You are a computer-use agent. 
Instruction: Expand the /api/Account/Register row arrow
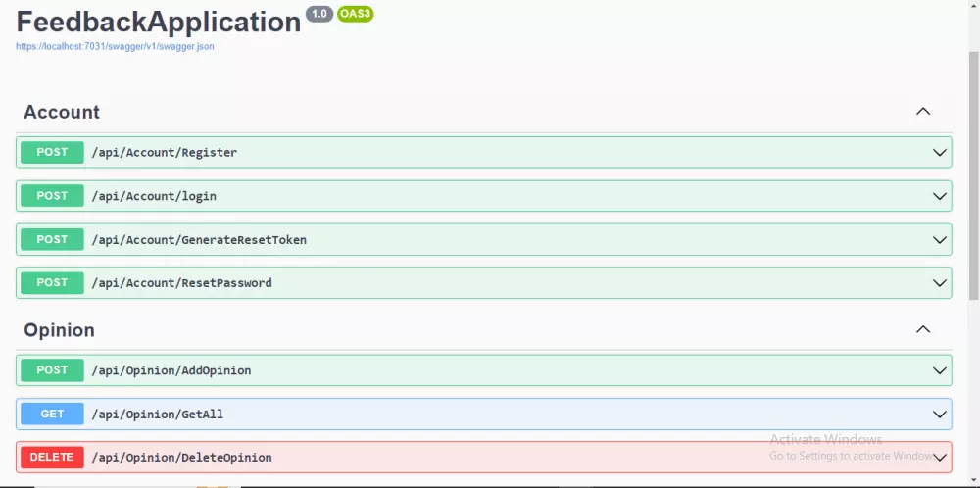click(x=940, y=153)
